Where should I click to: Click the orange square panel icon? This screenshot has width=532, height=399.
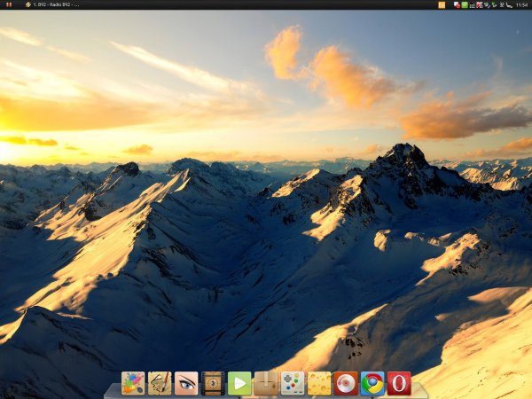point(442,4)
